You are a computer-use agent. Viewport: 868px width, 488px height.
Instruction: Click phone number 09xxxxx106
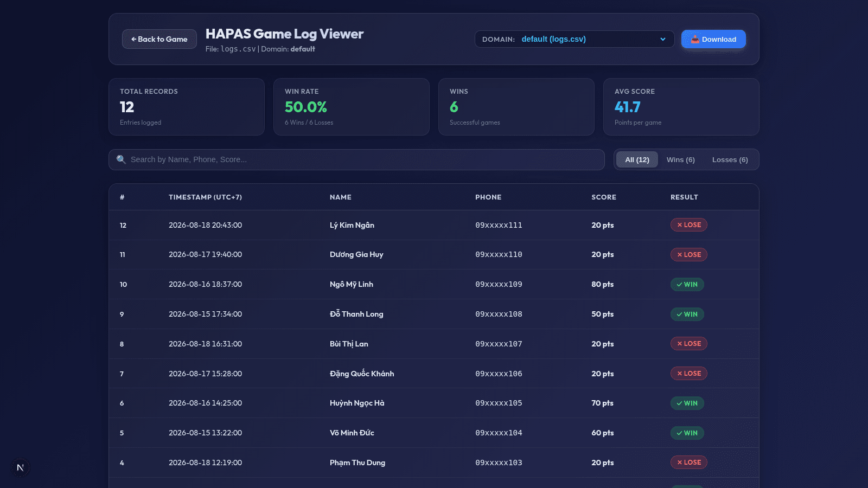(499, 374)
